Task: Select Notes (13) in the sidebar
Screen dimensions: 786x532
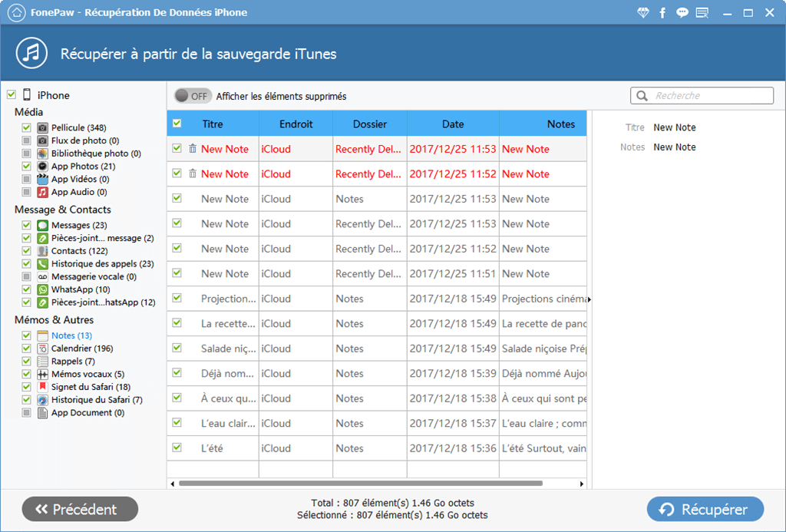Action: [x=71, y=335]
